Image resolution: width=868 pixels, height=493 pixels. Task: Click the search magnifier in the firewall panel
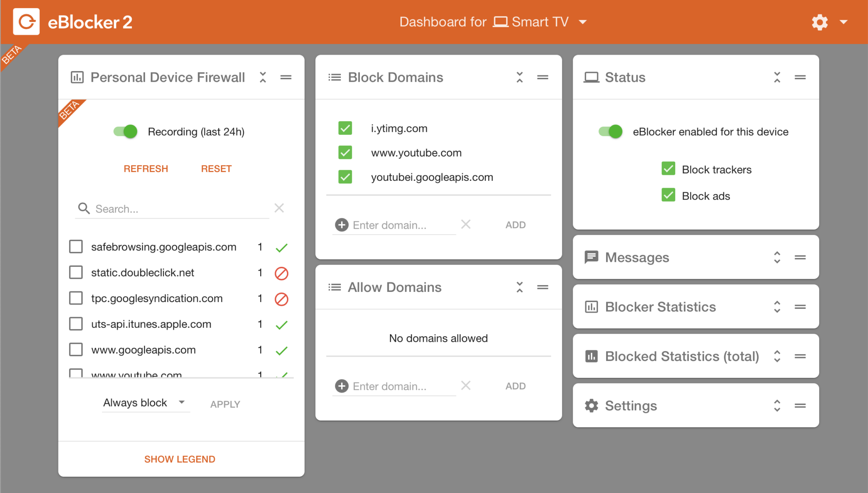point(83,208)
